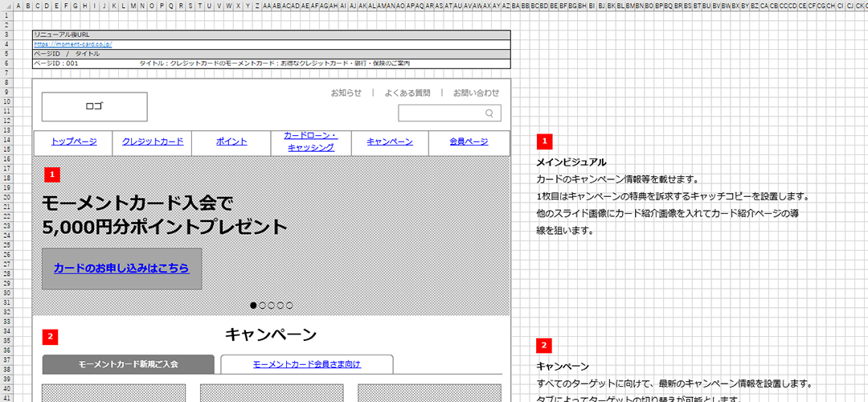Select the last empty carousel indicator dot
The height and width of the screenshot is (402, 868).
click(289, 305)
